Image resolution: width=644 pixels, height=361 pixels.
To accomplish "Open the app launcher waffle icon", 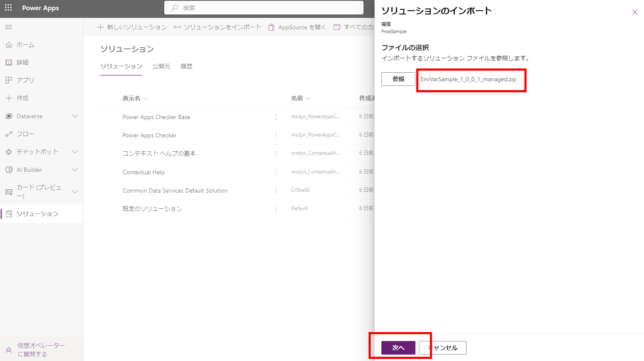I will 8,8.
